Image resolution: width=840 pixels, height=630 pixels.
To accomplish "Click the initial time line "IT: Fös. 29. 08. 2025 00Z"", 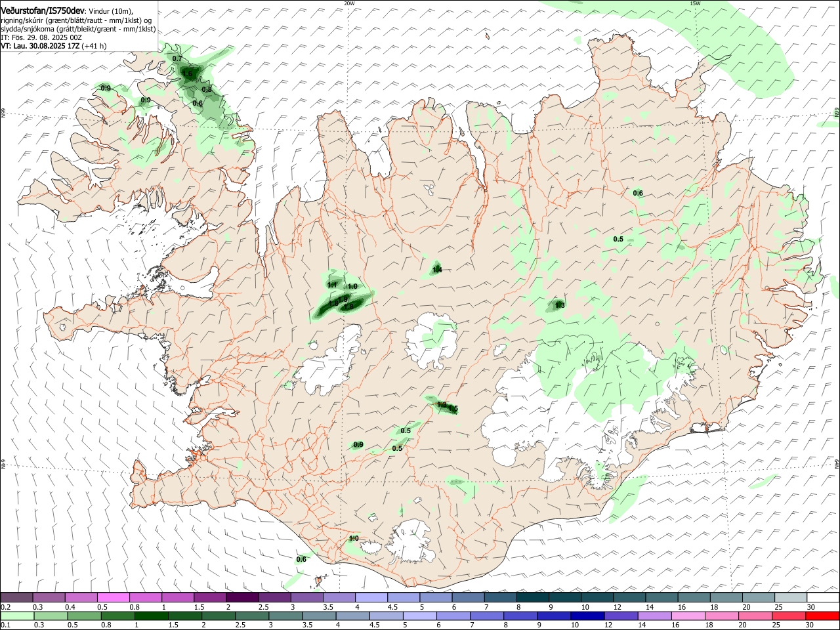I will click(41, 37).
